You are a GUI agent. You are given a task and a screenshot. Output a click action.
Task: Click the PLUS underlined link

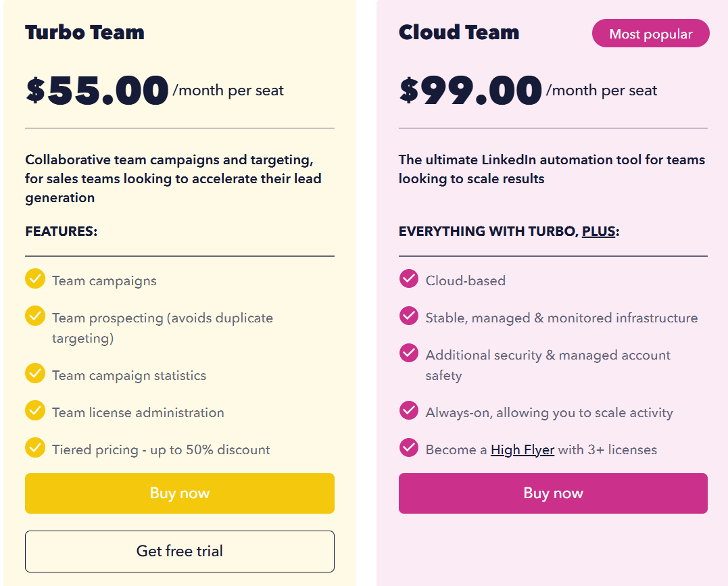pos(599,231)
